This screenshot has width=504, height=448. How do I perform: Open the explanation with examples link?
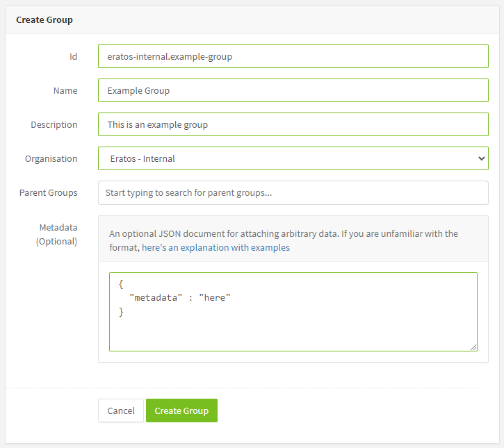[x=216, y=247]
